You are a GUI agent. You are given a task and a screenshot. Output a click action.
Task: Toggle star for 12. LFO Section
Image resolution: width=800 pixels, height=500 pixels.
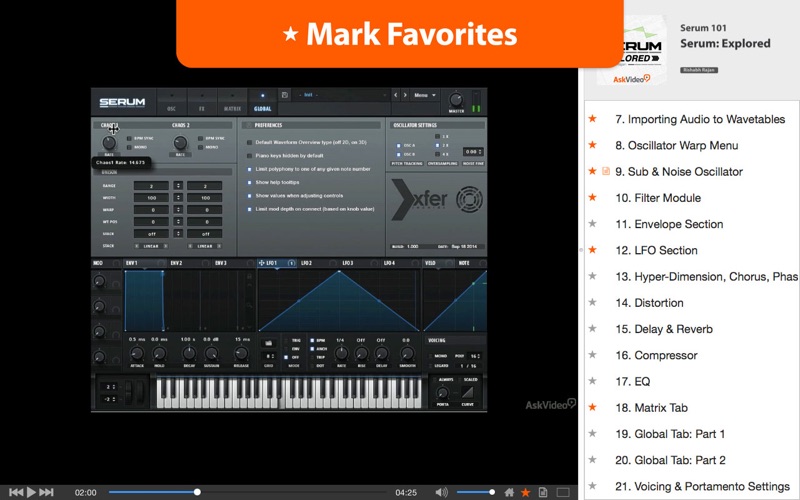[592, 250]
